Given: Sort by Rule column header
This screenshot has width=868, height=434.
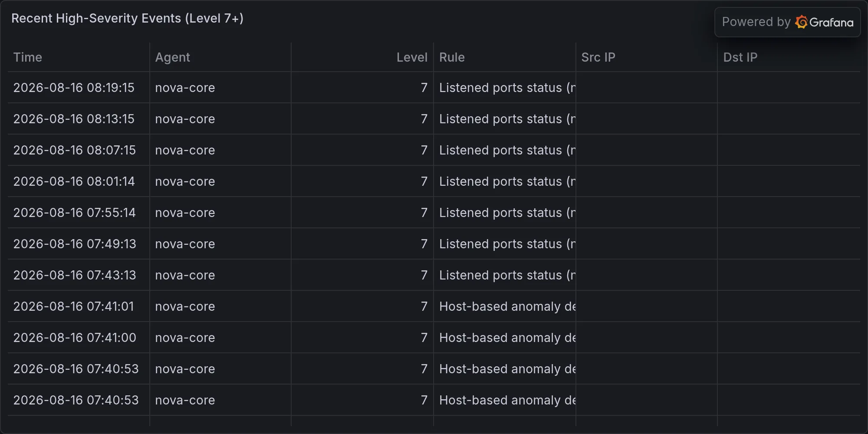Looking at the screenshot, I should click(452, 57).
